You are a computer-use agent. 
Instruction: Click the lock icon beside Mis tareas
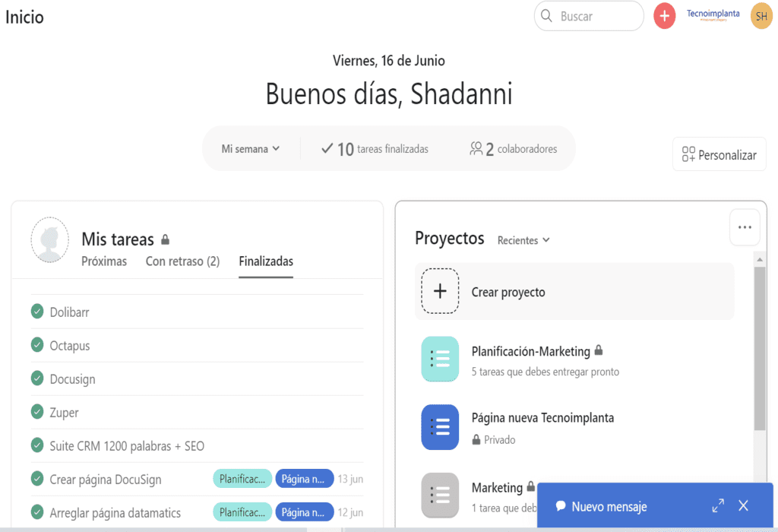(x=165, y=239)
